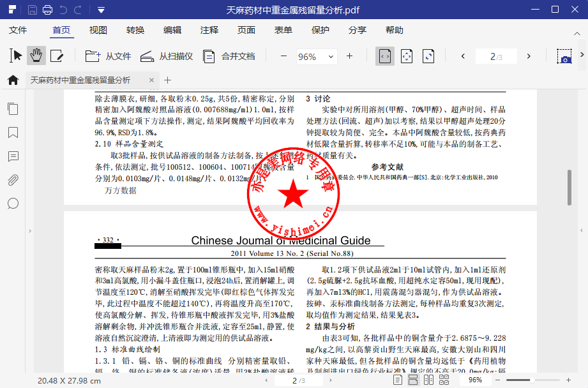
Task: Undo the last action
Action: (63, 10)
